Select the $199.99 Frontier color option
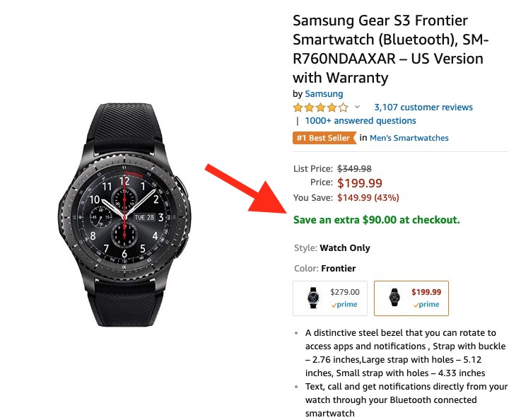521x420 pixels. point(411,298)
